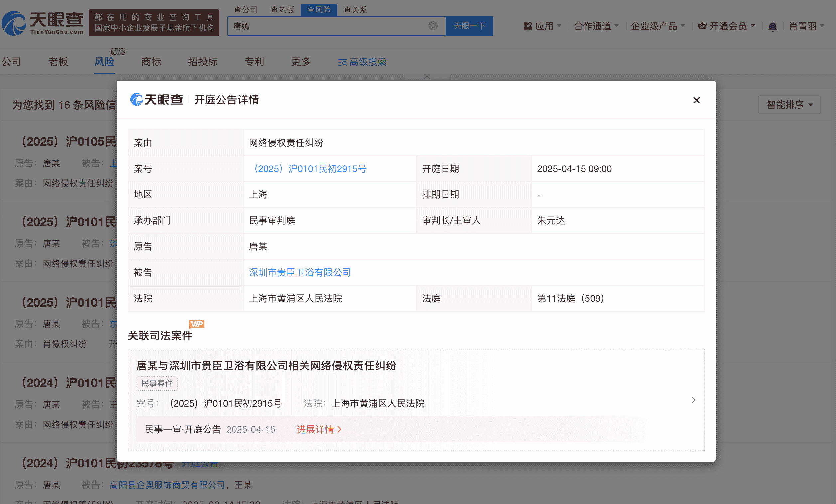Click the VIP badge above the 风险 tab
836x504 pixels.
click(118, 51)
